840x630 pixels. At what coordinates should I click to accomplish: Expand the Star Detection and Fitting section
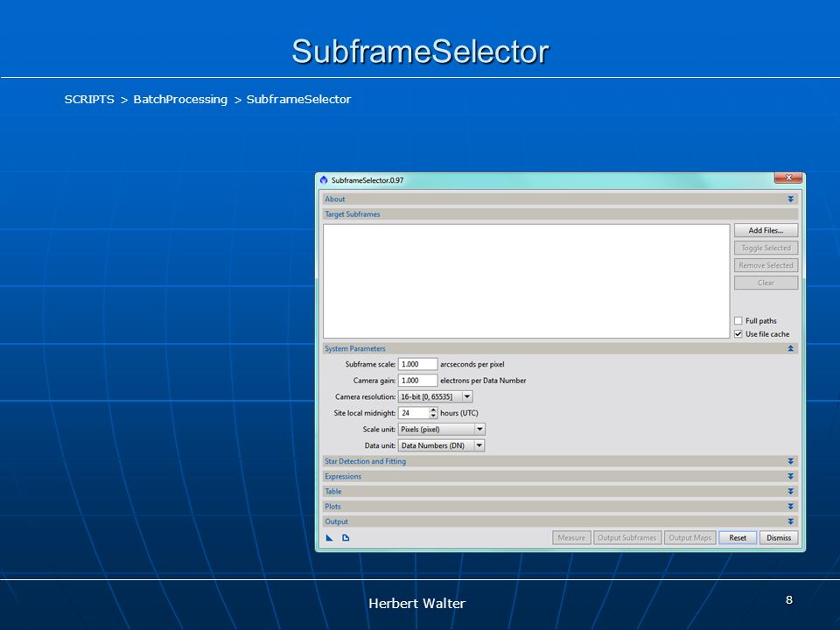pyautogui.click(x=790, y=461)
